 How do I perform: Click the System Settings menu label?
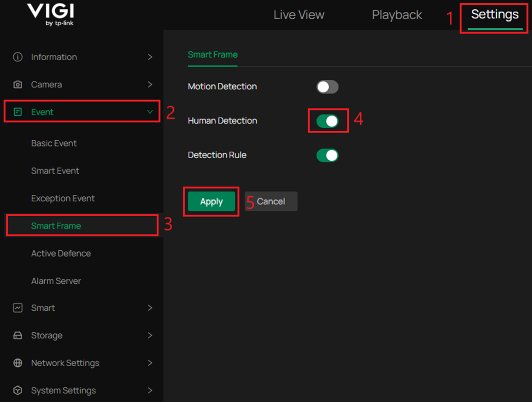63,391
